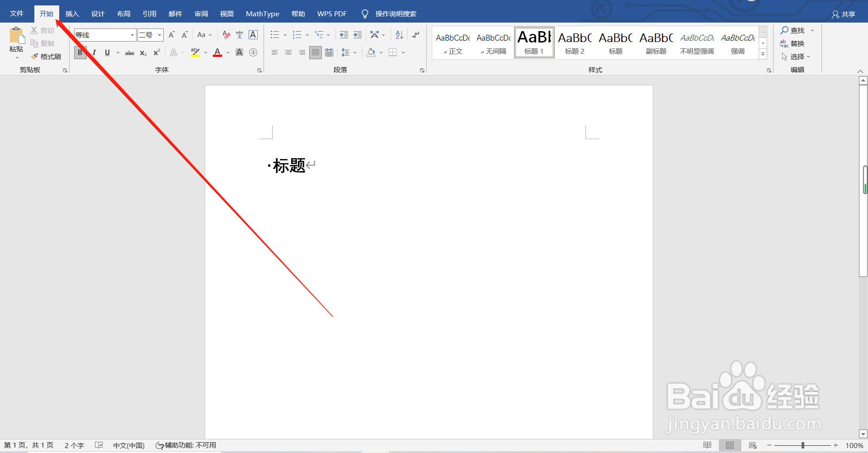
Task: Apply the Subtitle (副标题) style
Action: pyautogui.click(x=656, y=43)
